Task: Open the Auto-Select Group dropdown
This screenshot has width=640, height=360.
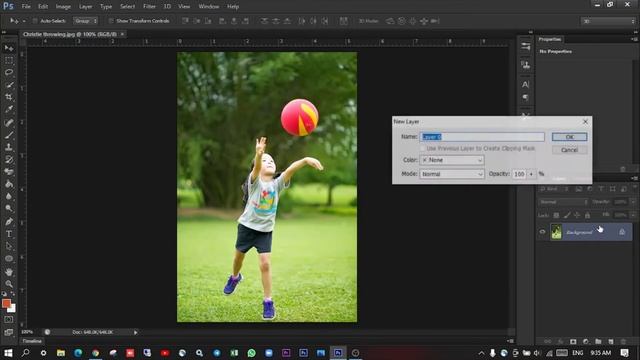Action: (85, 21)
